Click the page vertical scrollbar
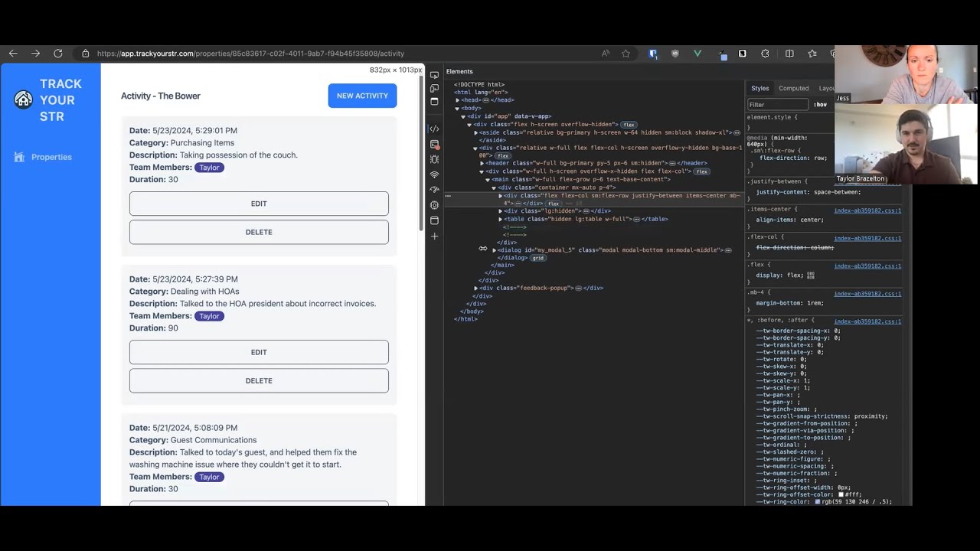This screenshot has height=551, width=980. pyautogui.click(x=420, y=153)
